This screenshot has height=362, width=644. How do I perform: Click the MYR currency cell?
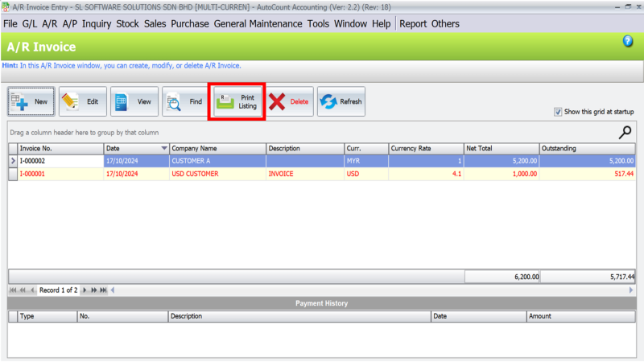[x=366, y=161]
